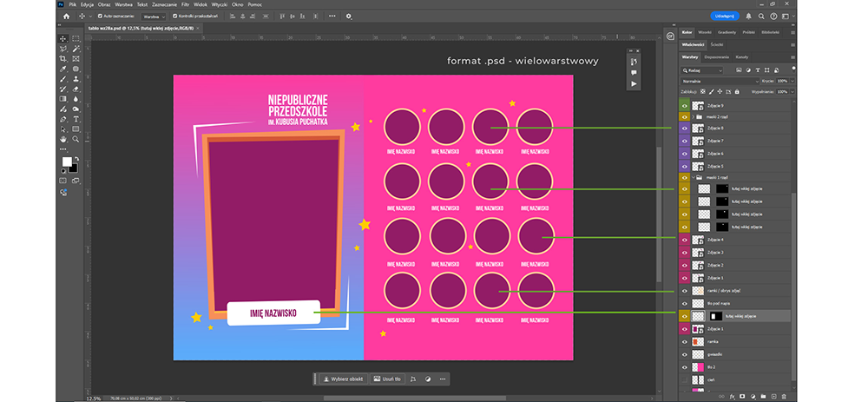Collapse the maski 1 rząd group

693,177
